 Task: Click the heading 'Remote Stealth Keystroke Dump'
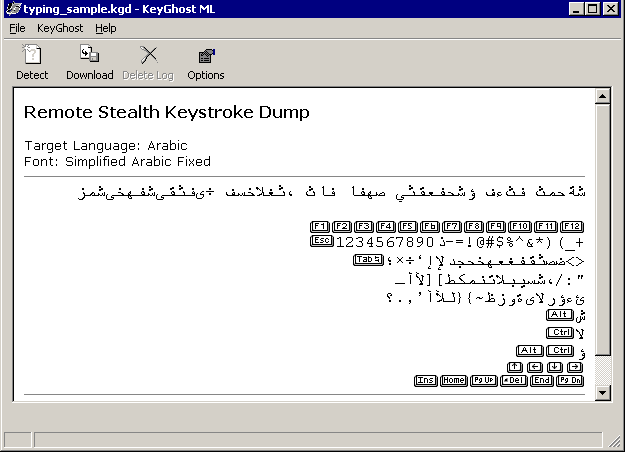click(167, 112)
